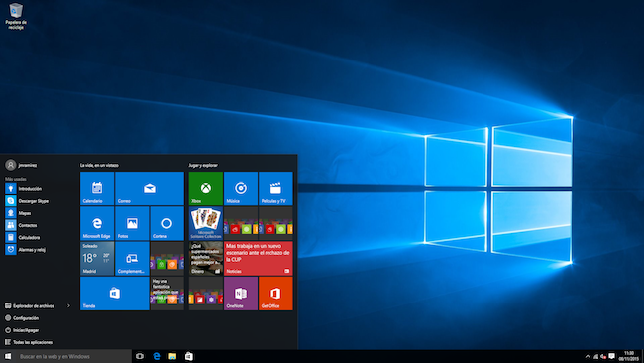The width and height of the screenshot is (644, 363).
Task: Open Mapas from most used list
Action: click(x=19, y=213)
